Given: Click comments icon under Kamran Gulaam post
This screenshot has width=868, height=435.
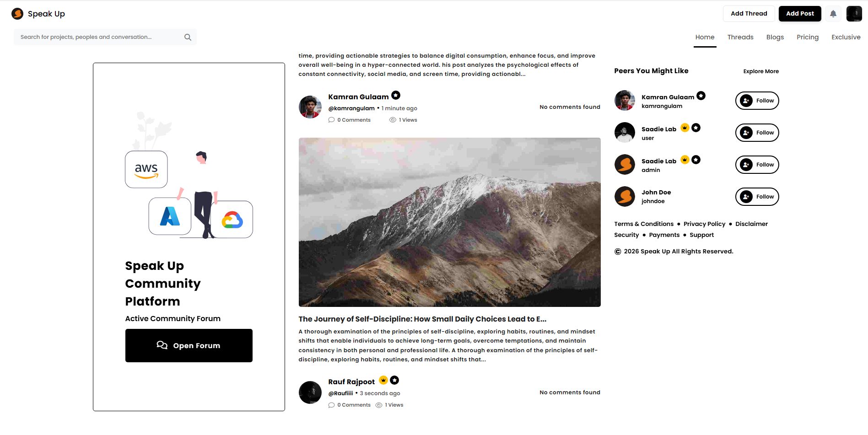Looking at the screenshot, I should coord(331,120).
